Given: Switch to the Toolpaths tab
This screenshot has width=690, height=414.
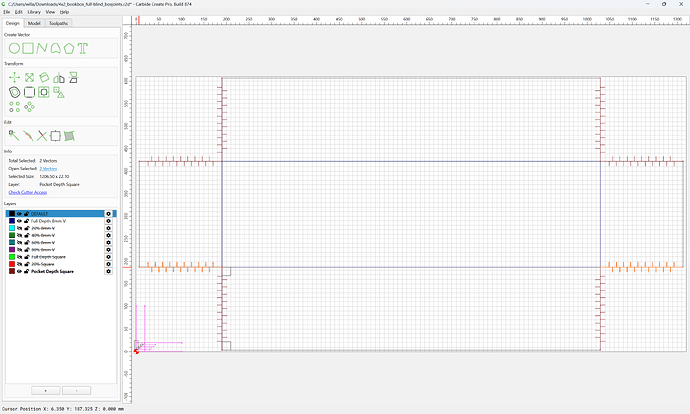Looking at the screenshot, I should pos(58,23).
